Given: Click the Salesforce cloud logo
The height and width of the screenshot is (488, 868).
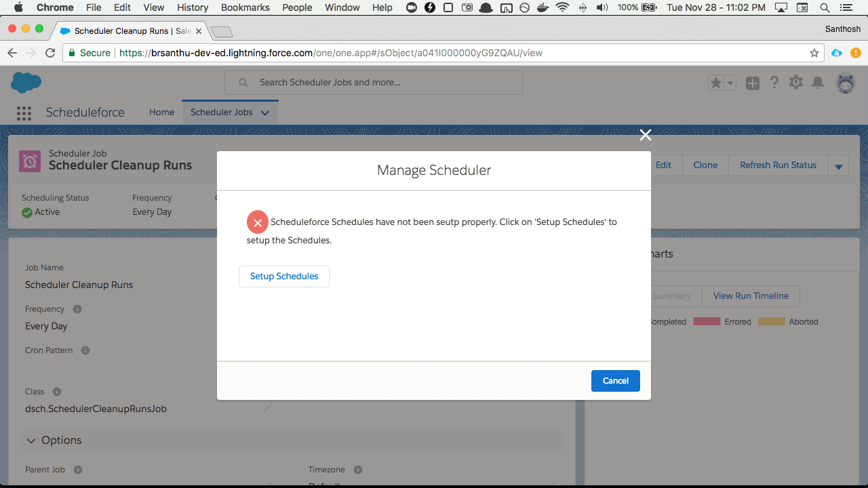Looking at the screenshot, I should (26, 82).
